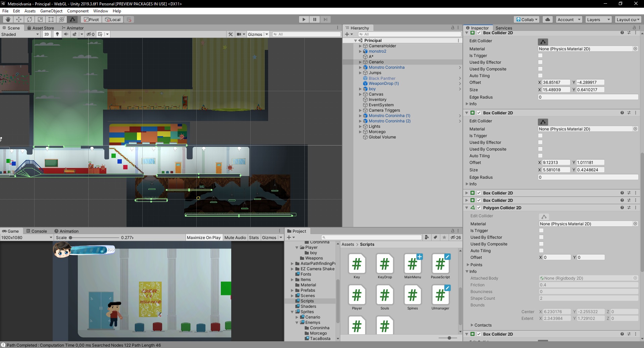The image size is (644, 348).
Task: Select the Rotate tool
Action: click(x=30, y=19)
